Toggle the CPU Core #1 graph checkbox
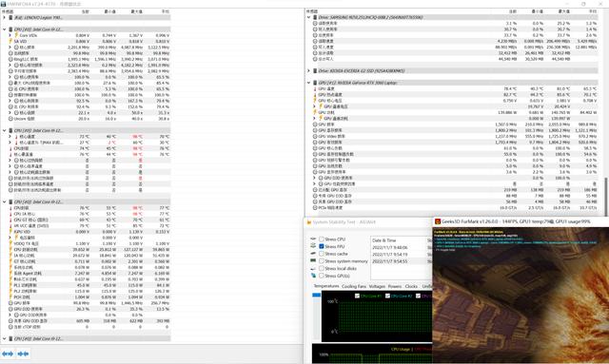Viewport: 609px width, 364px height. pos(357,296)
